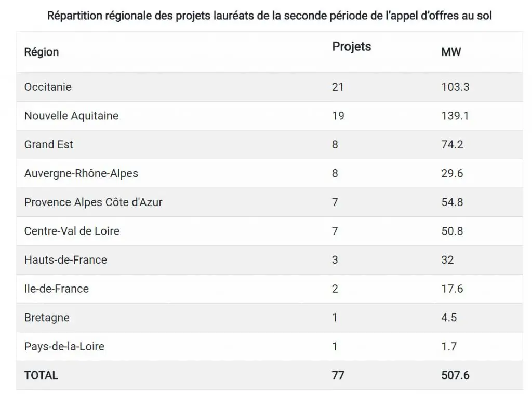Image resolution: width=532 pixels, height=397 pixels.
Task: Click the 507.6 total MW value
Action: click(455, 375)
